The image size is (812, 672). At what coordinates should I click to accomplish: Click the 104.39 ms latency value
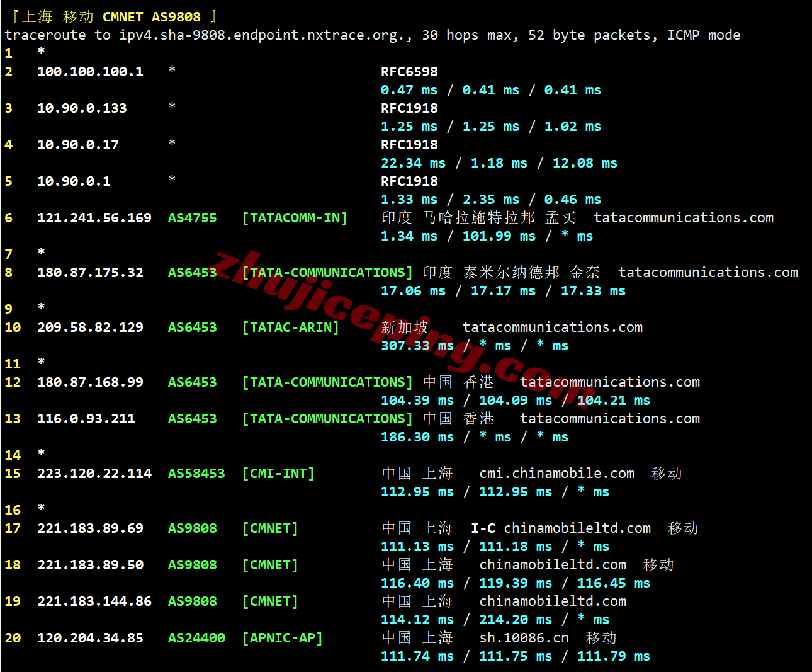[417, 401]
